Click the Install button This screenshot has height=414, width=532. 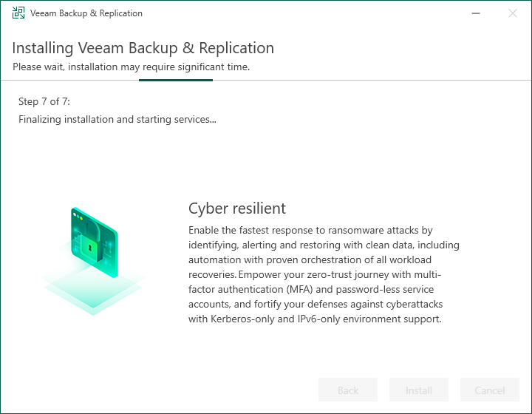(419, 390)
